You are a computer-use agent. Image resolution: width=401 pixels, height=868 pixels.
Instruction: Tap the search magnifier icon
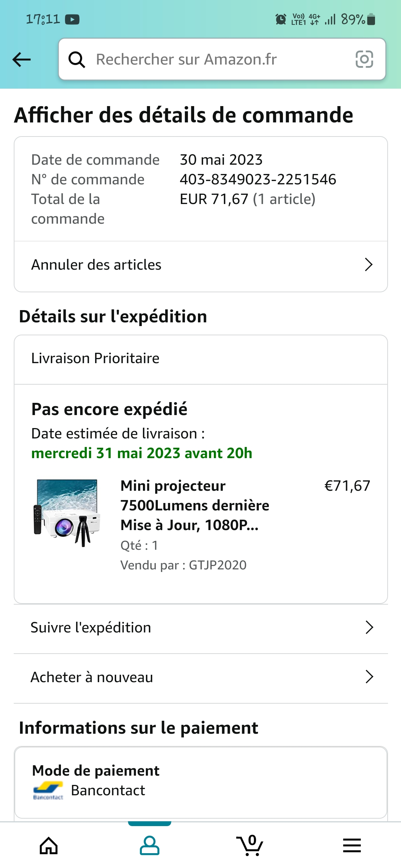pos(77,59)
